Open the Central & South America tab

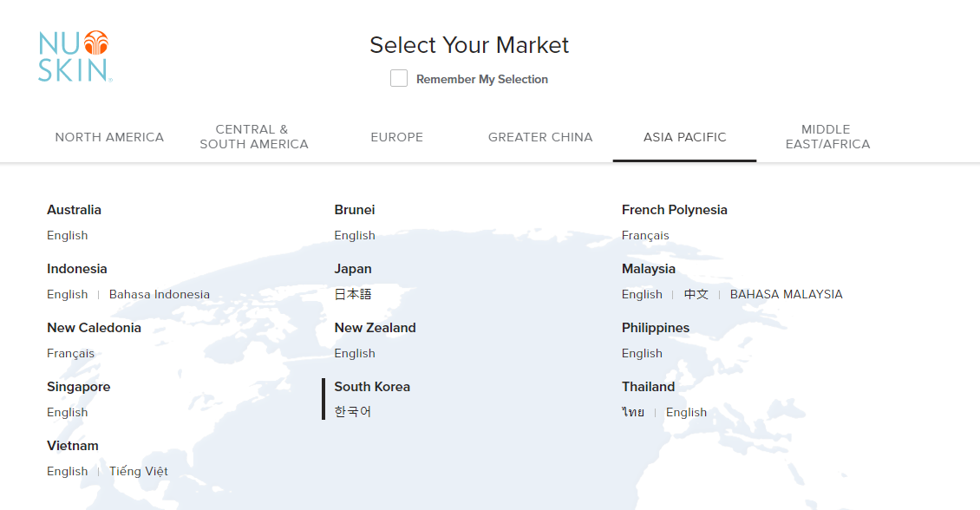point(254,137)
